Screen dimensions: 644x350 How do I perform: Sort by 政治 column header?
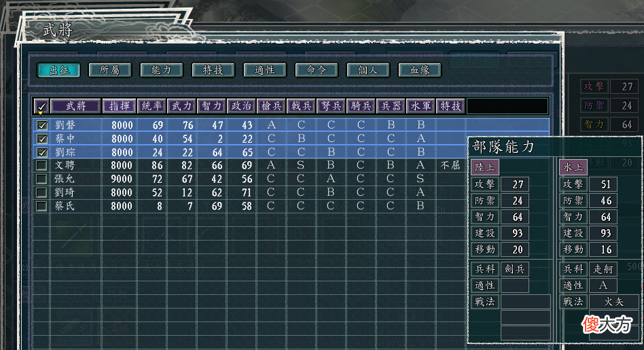[242, 107]
